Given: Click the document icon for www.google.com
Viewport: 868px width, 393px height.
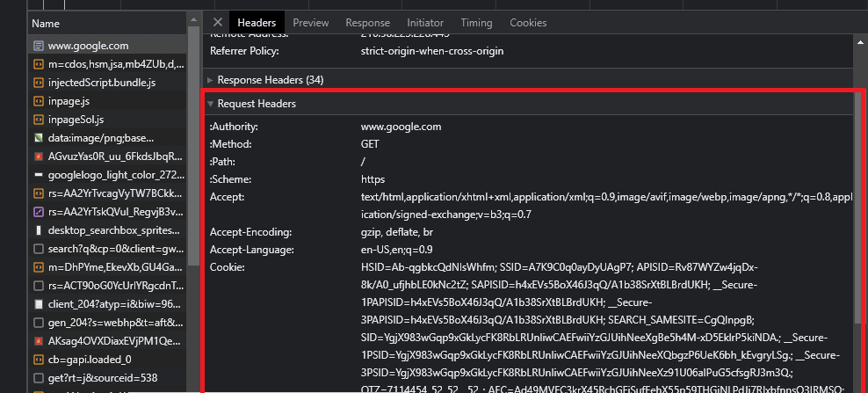Looking at the screenshot, I should click(x=38, y=46).
